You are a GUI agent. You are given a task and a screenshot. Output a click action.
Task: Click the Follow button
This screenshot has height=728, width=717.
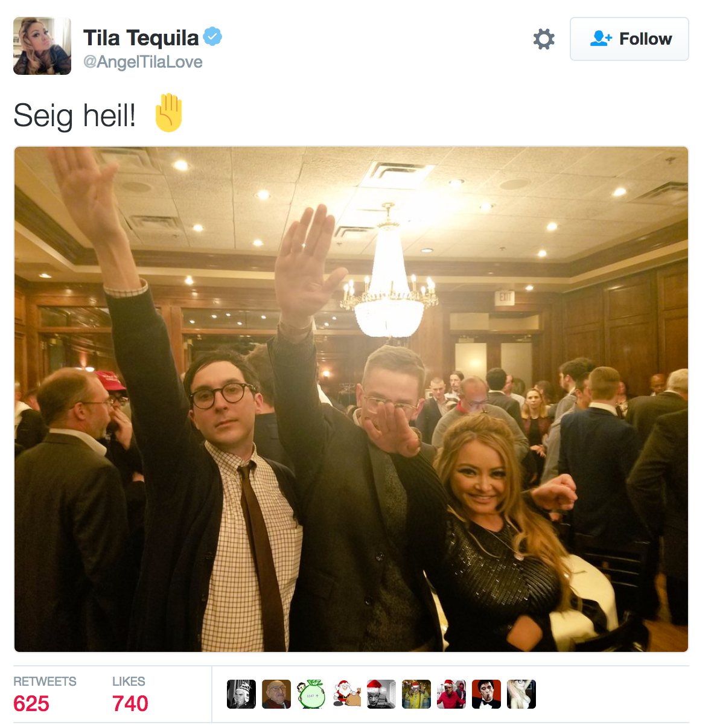tap(629, 39)
